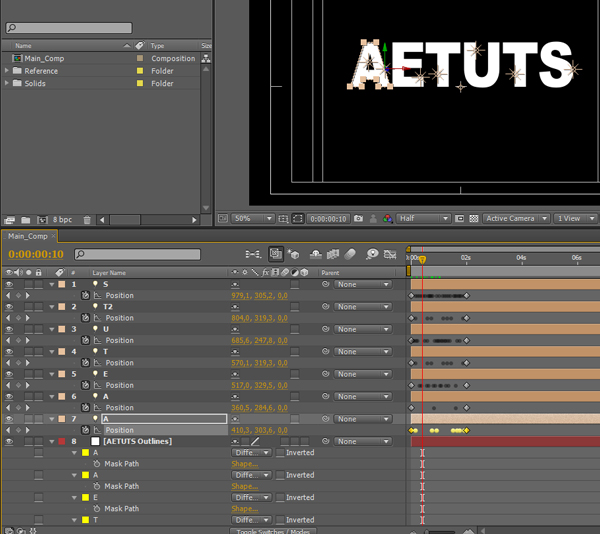Open project flowchart icon beside Main_Comp row
Screen dimensions: 600x534
[206, 59]
